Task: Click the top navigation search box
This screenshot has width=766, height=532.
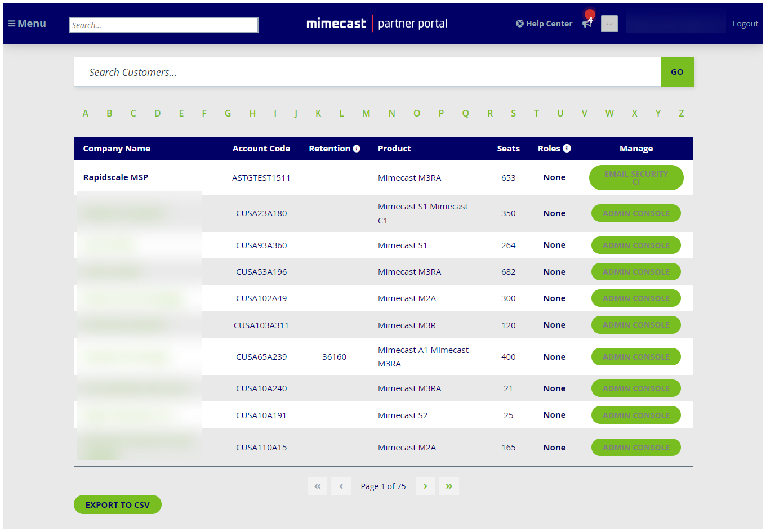Action: pyautogui.click(x=163, y=25)
